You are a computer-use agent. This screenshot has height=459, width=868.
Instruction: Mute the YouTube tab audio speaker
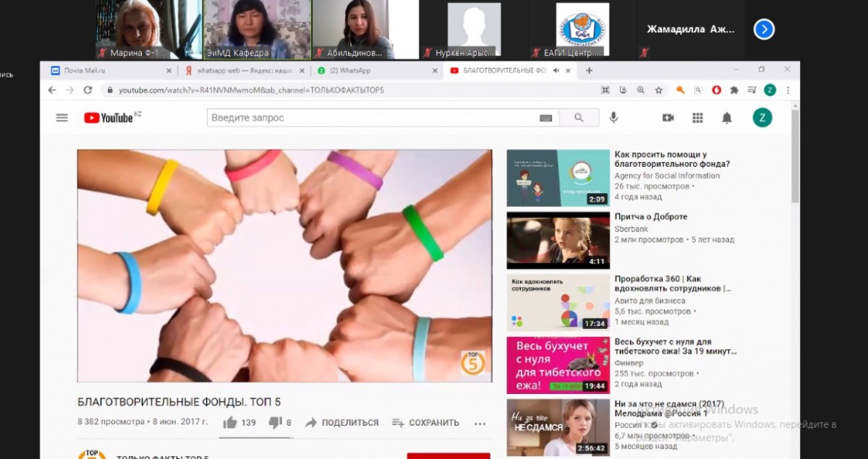point(556,71)
